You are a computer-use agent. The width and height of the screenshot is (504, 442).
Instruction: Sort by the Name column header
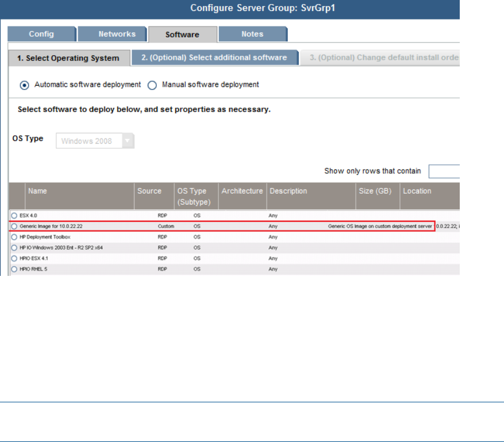tap(37, 191)
